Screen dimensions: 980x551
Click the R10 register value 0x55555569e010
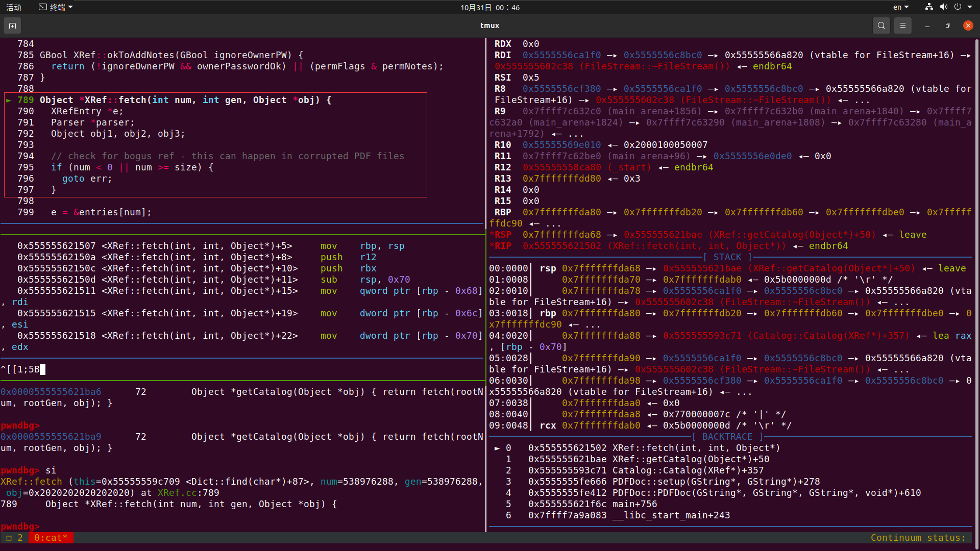pos(561,145)
